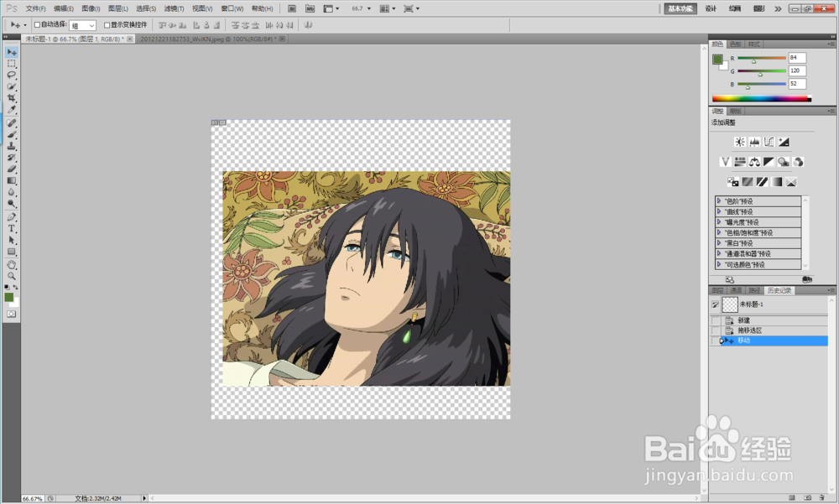The height and width of the screenshot is (504, 839).
Task: Switch to the 设计 workspace
Action: pos(711,8)
